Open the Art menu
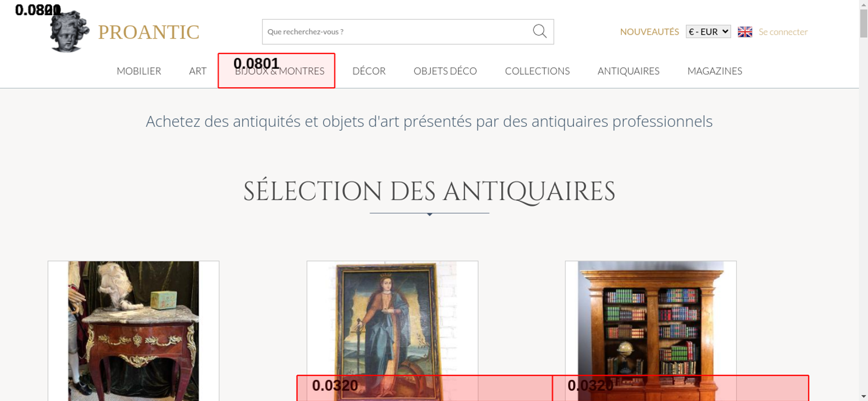Screen dimensions: 868x401 (x=198, y=71)
